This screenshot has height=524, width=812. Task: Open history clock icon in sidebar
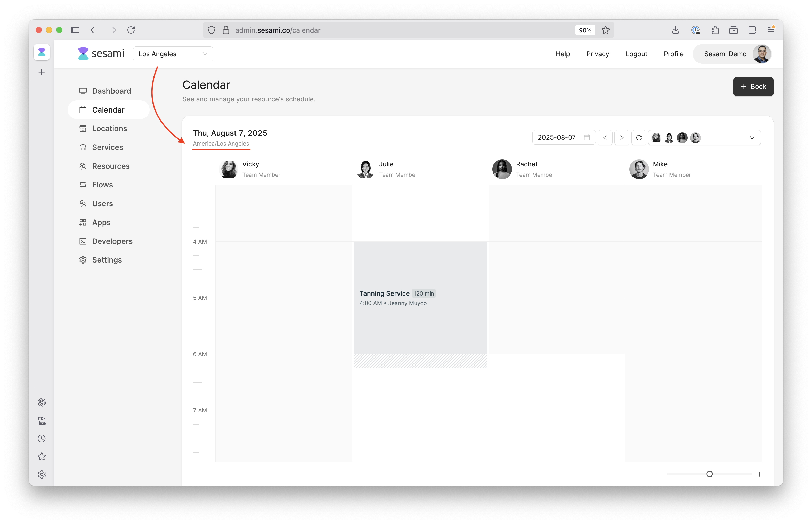[x=42, y=438]
